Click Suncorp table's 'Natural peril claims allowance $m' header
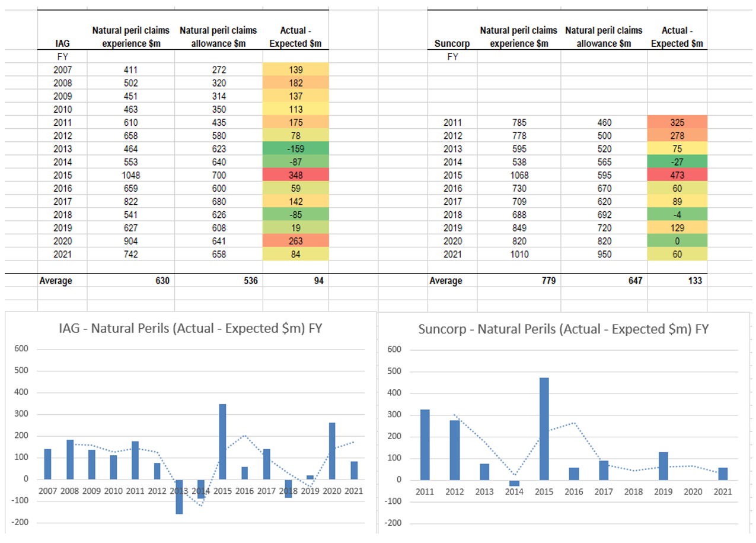The image size is (756, 543). pyautogui.click(x=604, y=36)
